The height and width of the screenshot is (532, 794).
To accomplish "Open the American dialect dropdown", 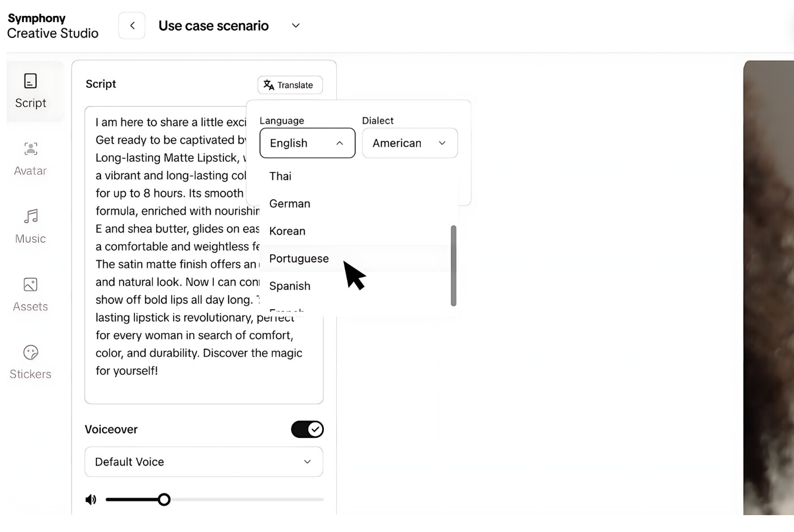I will (409, 143).
